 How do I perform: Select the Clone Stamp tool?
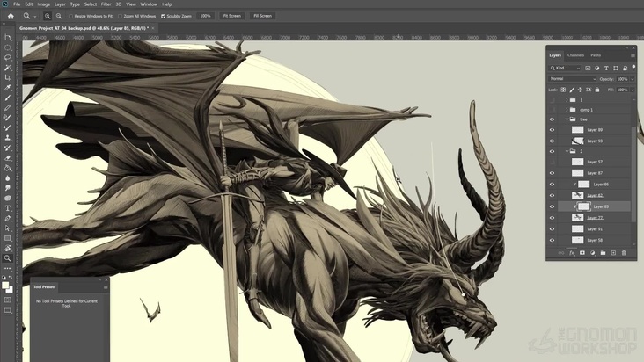(x=7, y=138)
